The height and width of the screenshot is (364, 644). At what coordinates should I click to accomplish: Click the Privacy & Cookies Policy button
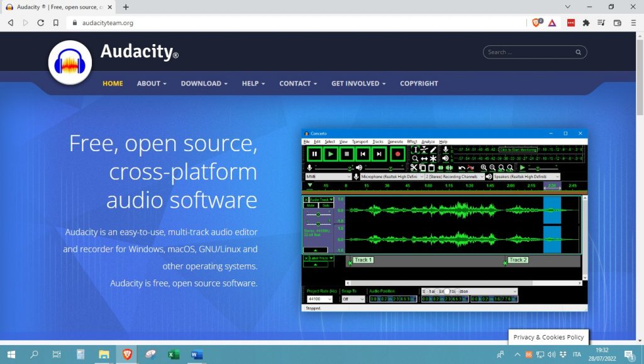548,337
